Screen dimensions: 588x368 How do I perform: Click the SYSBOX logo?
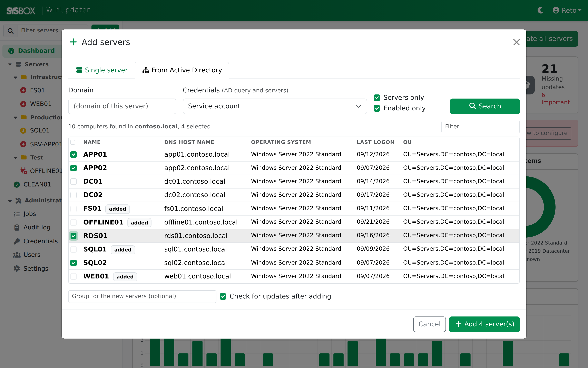[21, 11]
